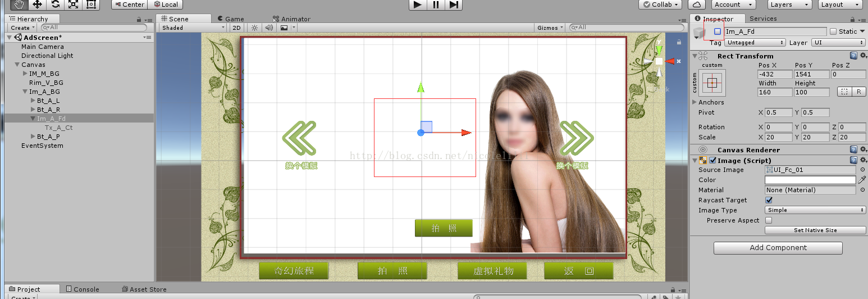
Task: Toggle blueprint mode button
Action: pos(843,92)
